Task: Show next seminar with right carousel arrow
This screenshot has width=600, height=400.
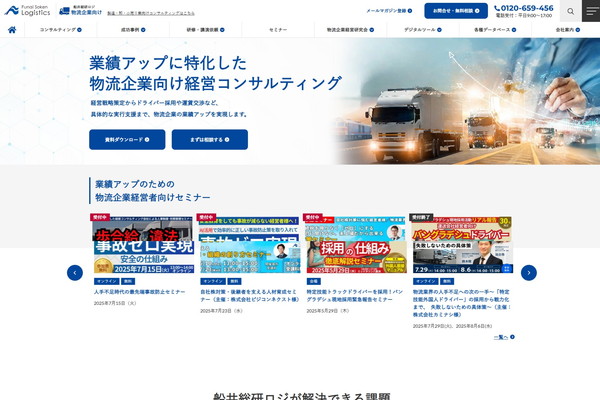Action: (529, 273)
